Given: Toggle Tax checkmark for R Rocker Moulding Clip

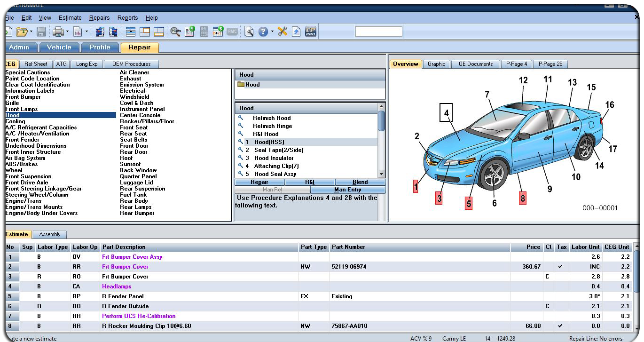Looking at the screenshot, I should tap(560, 326).
